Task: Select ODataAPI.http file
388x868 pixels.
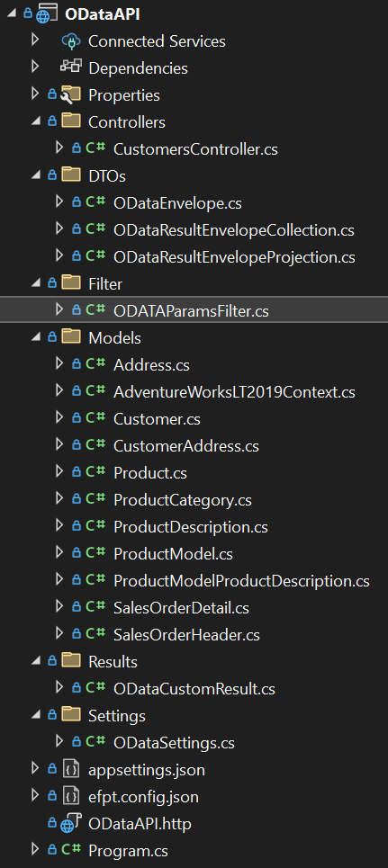Action: [140, 824]
